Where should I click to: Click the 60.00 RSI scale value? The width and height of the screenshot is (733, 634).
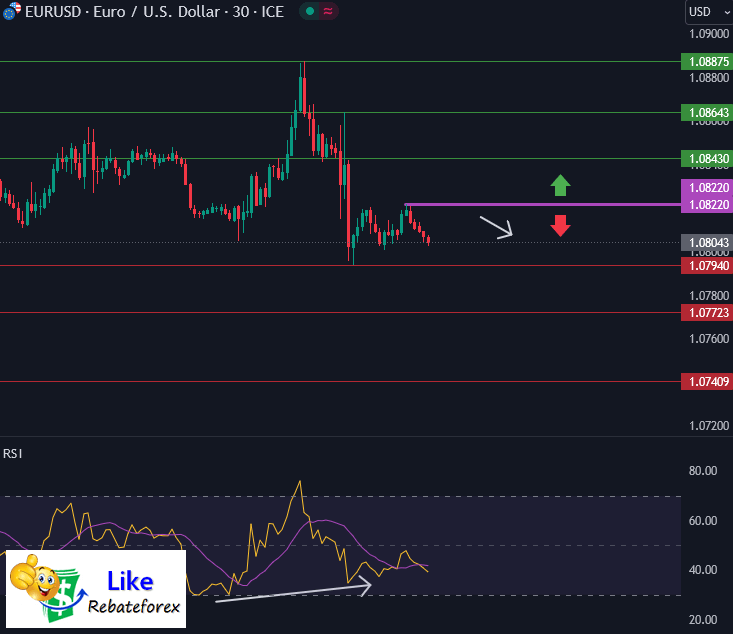pos(703,520)
